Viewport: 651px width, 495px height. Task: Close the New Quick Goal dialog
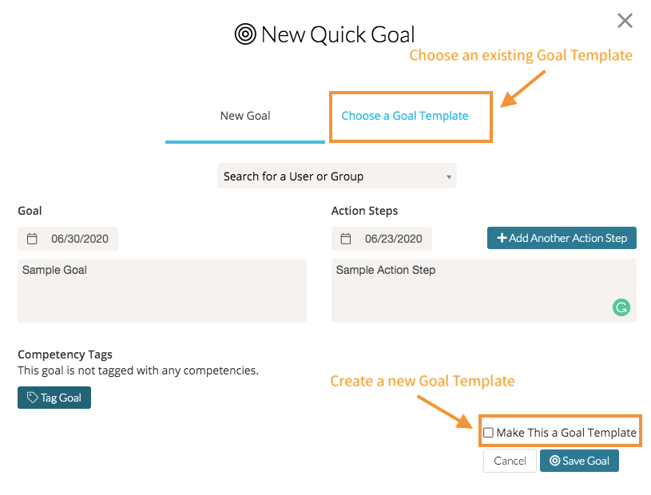coord(625,20)
